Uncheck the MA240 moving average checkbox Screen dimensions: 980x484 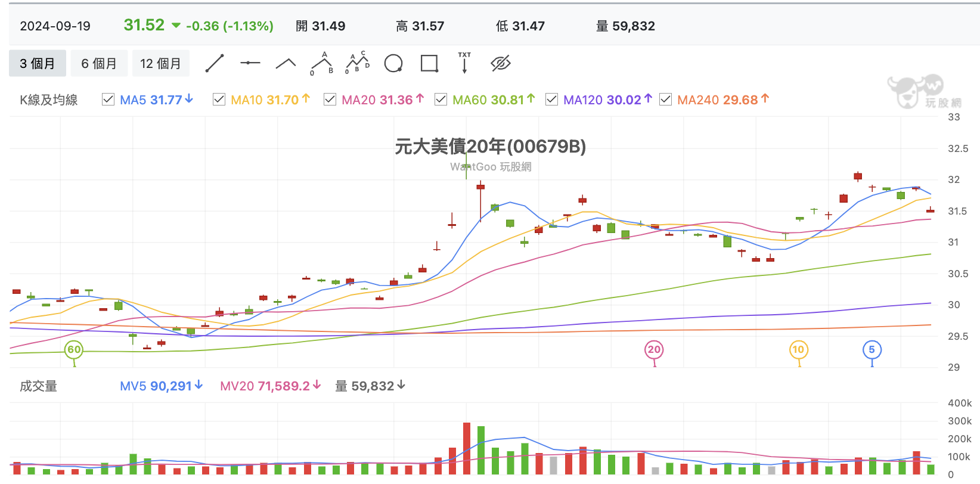click(665, 100)
